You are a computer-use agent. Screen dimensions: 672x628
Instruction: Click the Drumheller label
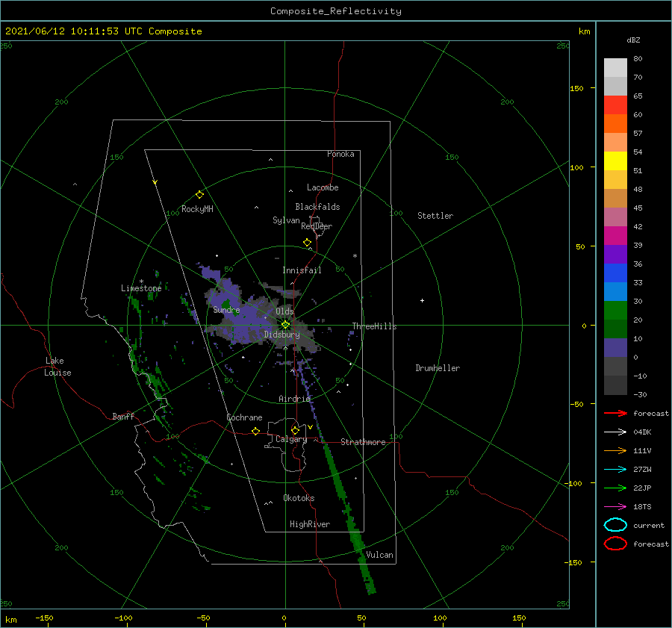[x=438, y=368]
